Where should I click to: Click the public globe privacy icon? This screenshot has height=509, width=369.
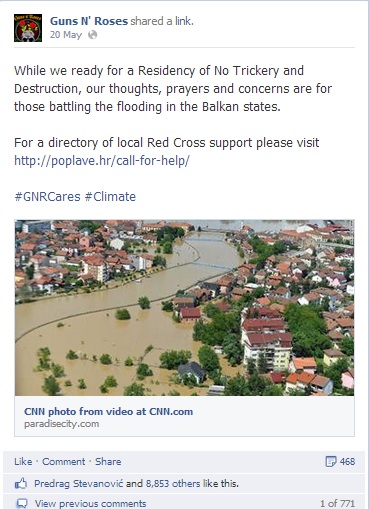[x=92, y=35]
